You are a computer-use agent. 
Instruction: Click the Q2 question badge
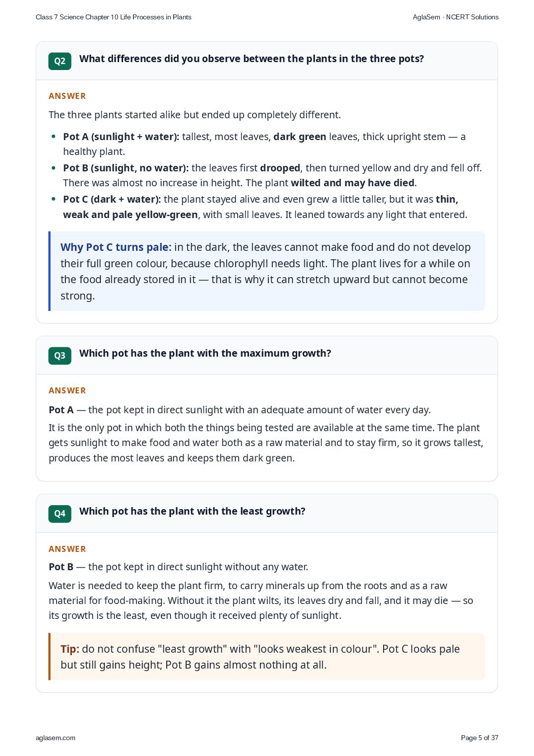[60, 61]
